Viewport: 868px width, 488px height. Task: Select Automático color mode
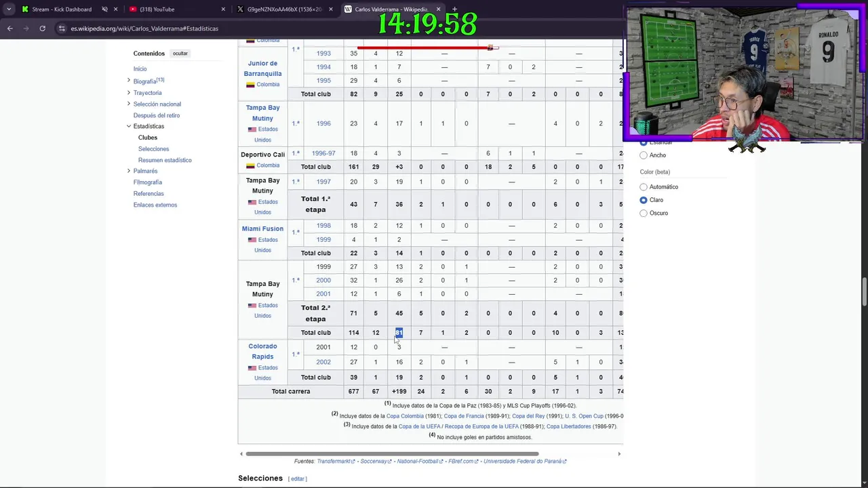point(644,187)
